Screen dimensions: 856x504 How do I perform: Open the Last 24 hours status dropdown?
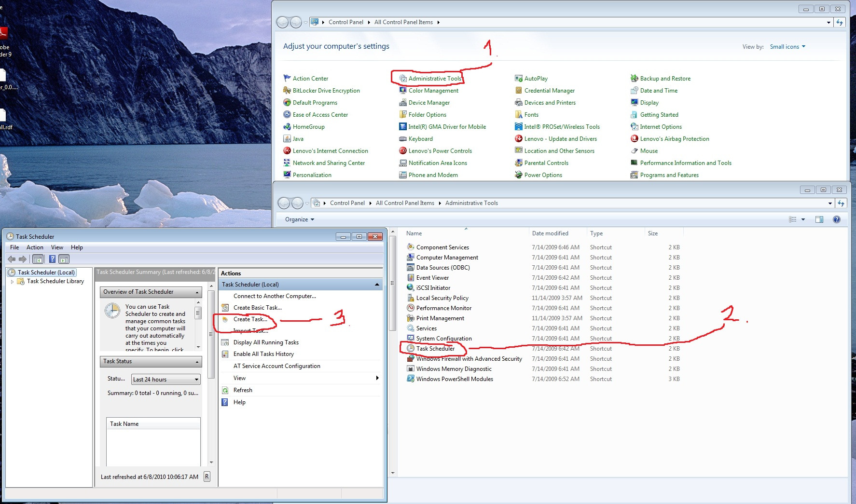coord(166,380)
